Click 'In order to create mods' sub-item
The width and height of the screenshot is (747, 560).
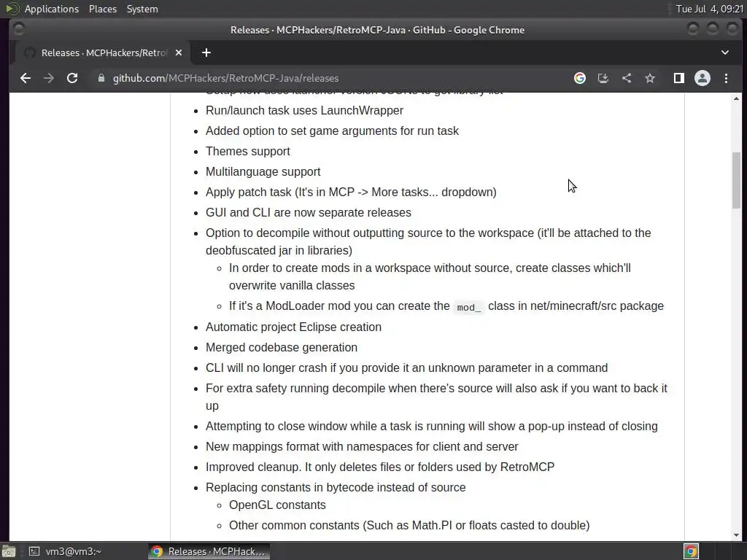click(x=430, y=276)
